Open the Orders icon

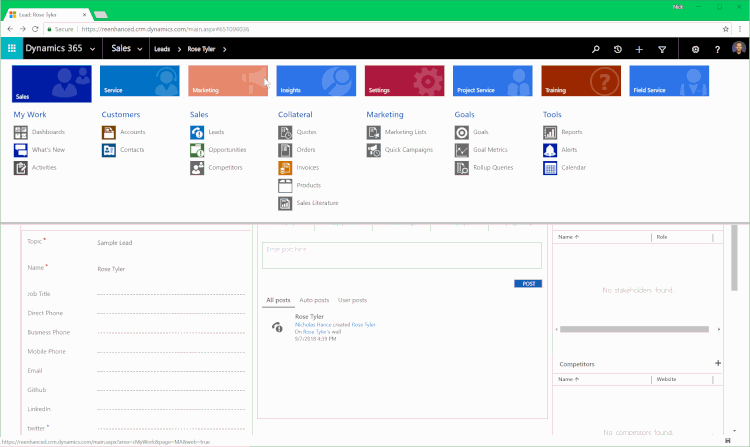(285, 150)
